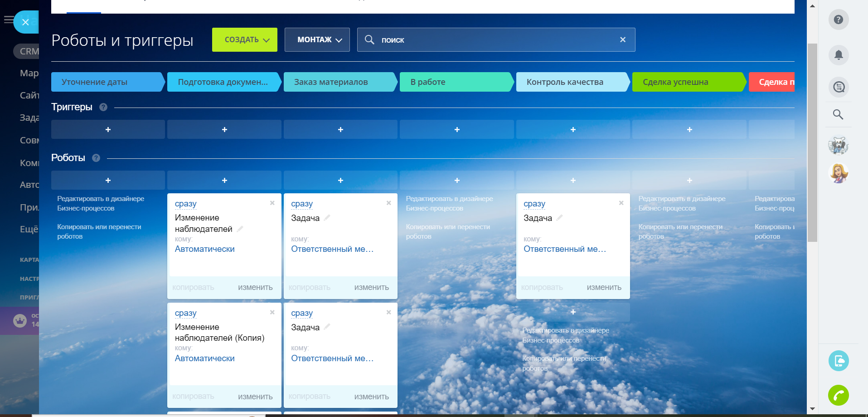Click изменить on Изменение наблюдателей (Копия) card
This screenshot has width=868, height=417.
click(255, 397)
